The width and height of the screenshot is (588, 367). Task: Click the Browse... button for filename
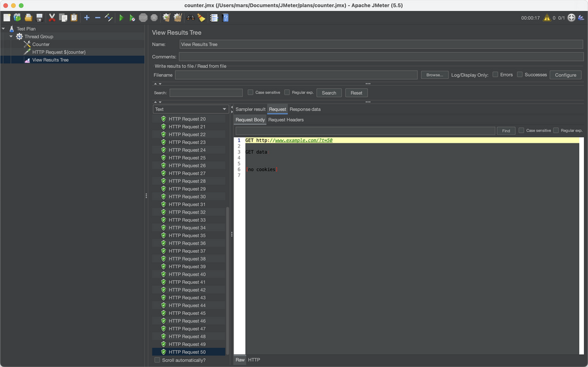[x=435, y=75]
